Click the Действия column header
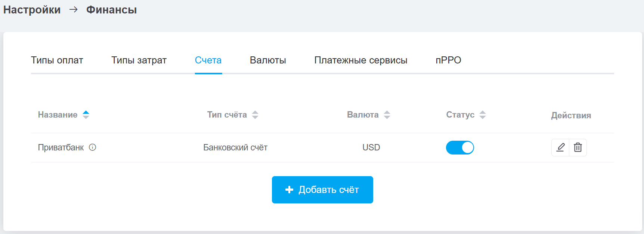Image resolution: width=644 pixels, height=234 pixels. 571,115
